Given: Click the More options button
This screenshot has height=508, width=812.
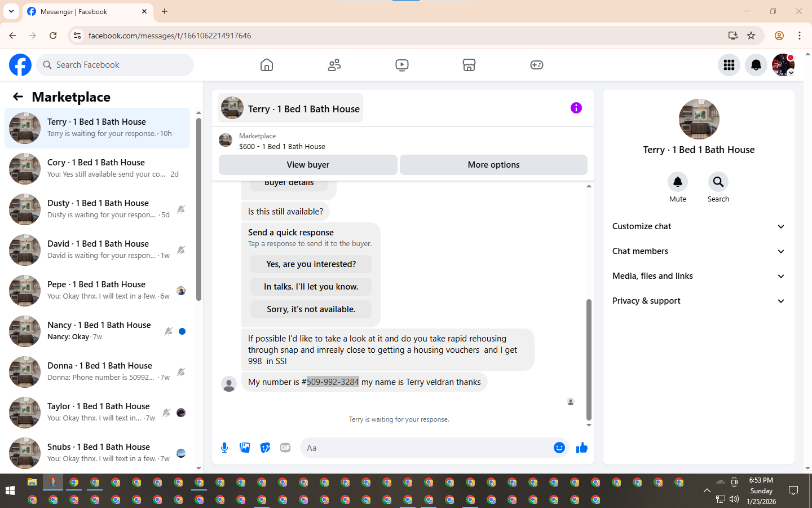Looking at the screenshot, I should click(x=493, y=165).
